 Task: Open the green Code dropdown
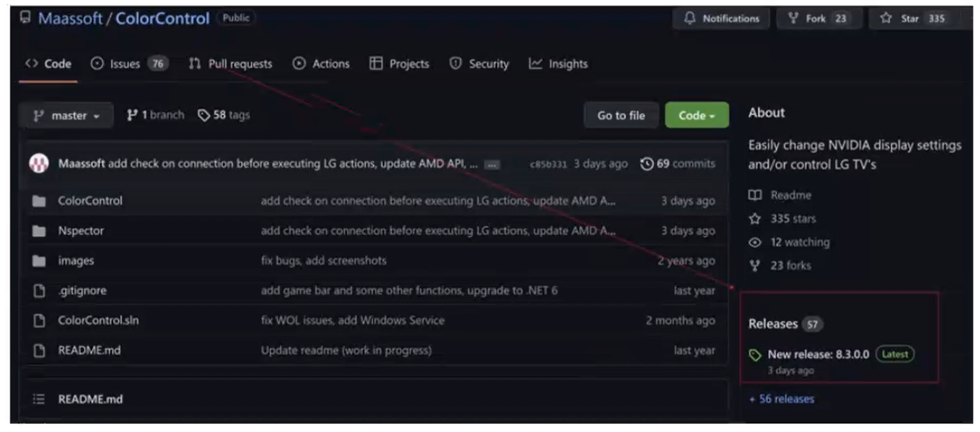point(697,115)
